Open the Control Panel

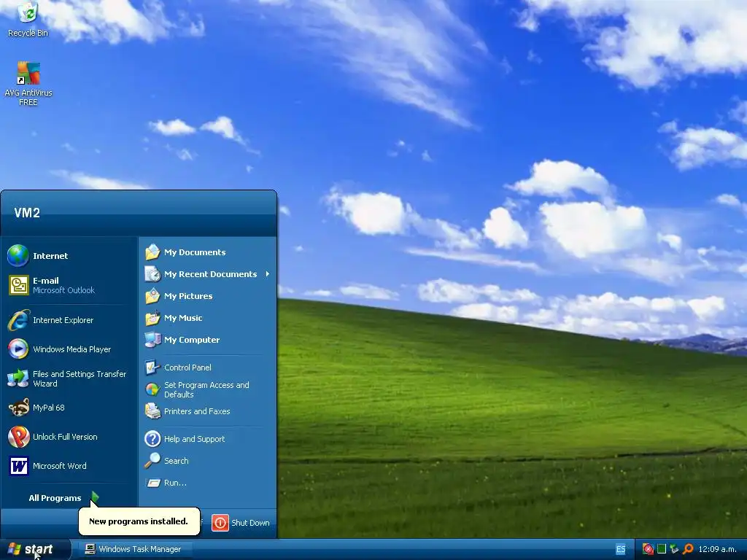click(x=207, y=367)
